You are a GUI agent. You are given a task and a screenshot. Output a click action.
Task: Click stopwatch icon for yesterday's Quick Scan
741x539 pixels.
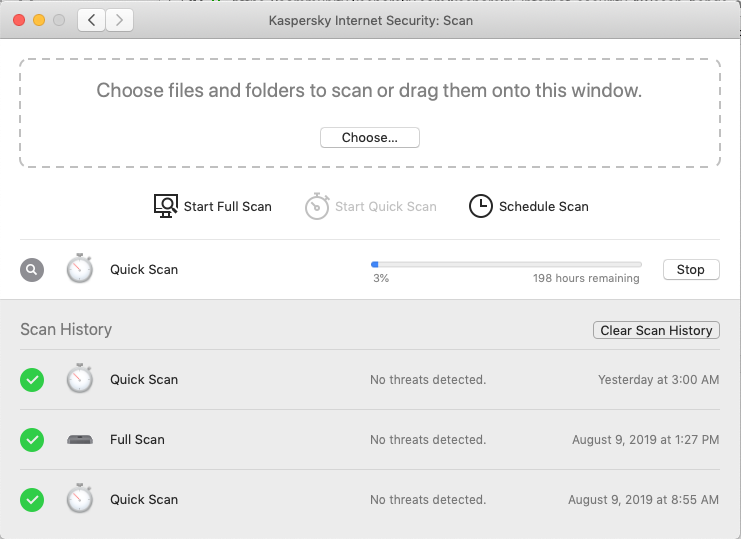80,380
